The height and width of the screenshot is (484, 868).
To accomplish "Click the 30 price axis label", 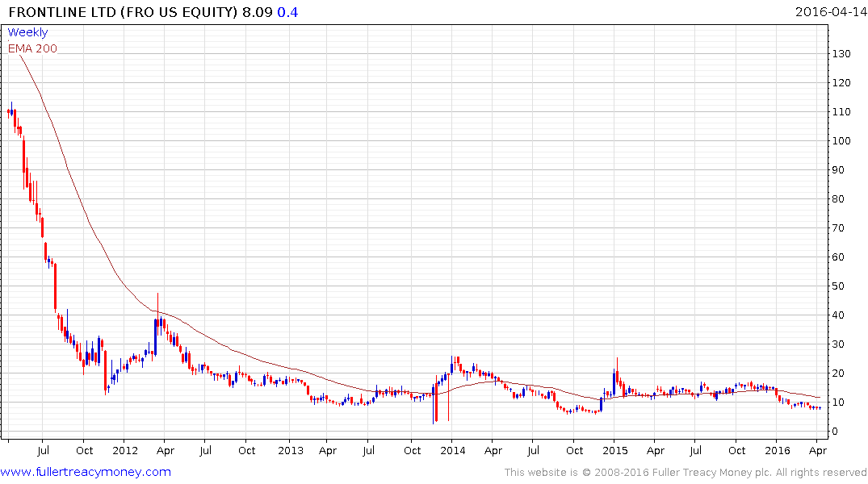I will (x=839, y=344).
